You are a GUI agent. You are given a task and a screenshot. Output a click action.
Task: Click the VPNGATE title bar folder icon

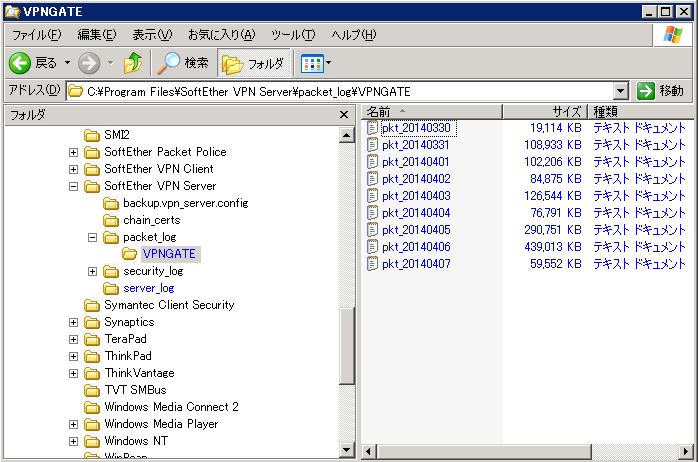pos(12,12)
